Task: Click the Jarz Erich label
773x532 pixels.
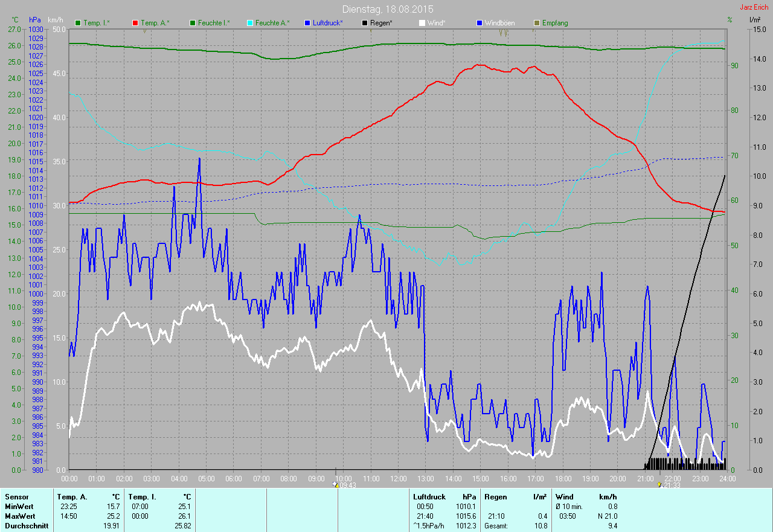Action: [754, 8]
